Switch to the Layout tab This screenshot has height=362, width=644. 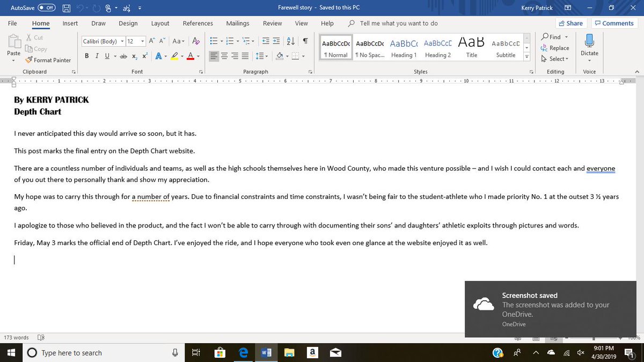click(160, 23)
